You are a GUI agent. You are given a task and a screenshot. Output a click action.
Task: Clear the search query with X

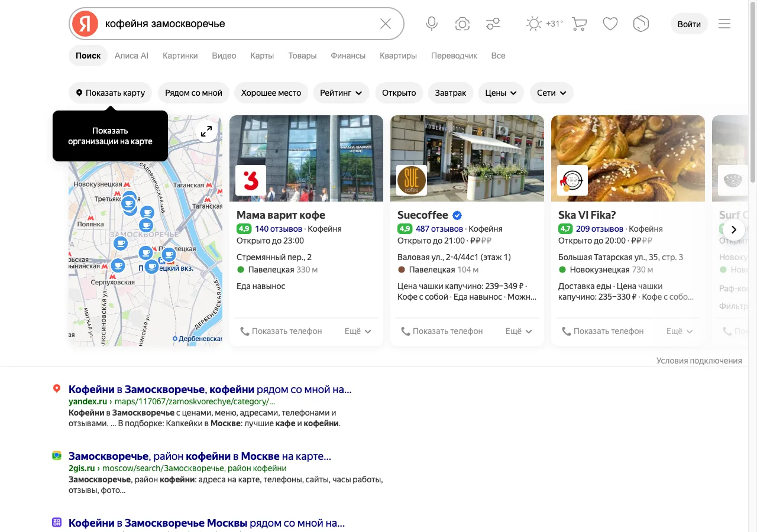386,24
